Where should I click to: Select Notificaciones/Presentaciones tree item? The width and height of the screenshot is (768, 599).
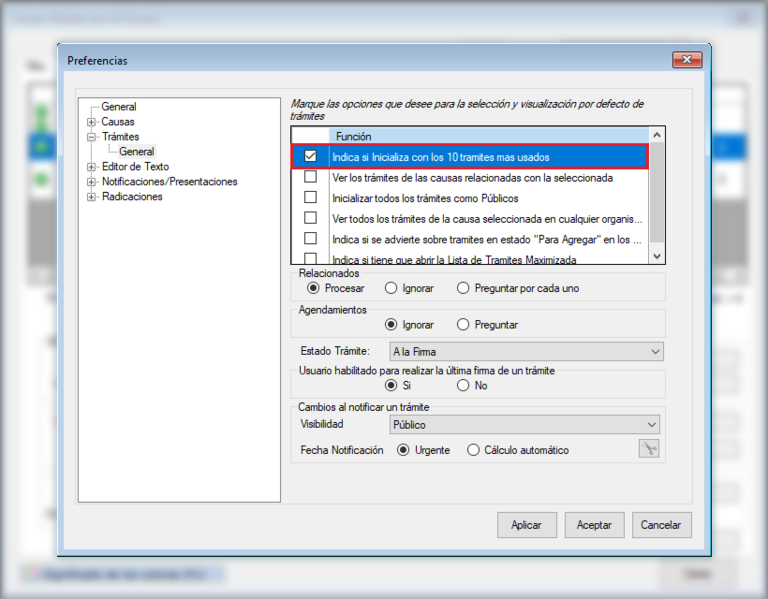pos(169,182)
